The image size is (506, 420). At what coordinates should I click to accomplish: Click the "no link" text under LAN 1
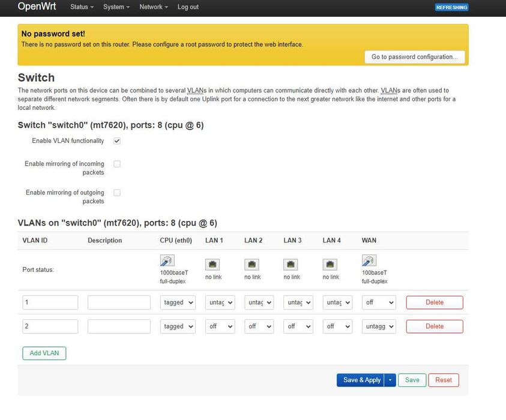(x=214, y=277)
